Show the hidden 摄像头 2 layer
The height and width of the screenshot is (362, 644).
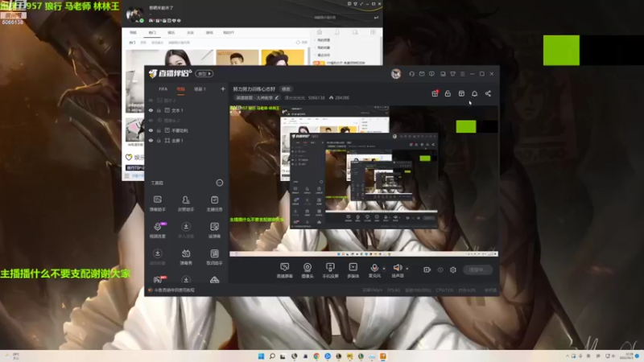click(x=151, y=120)
